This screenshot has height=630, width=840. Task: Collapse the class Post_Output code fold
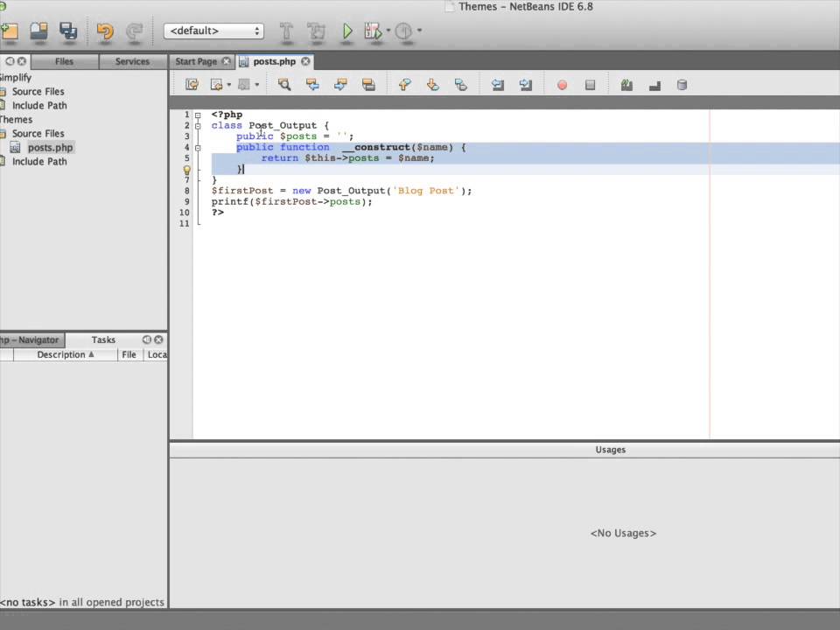point(198,126)
